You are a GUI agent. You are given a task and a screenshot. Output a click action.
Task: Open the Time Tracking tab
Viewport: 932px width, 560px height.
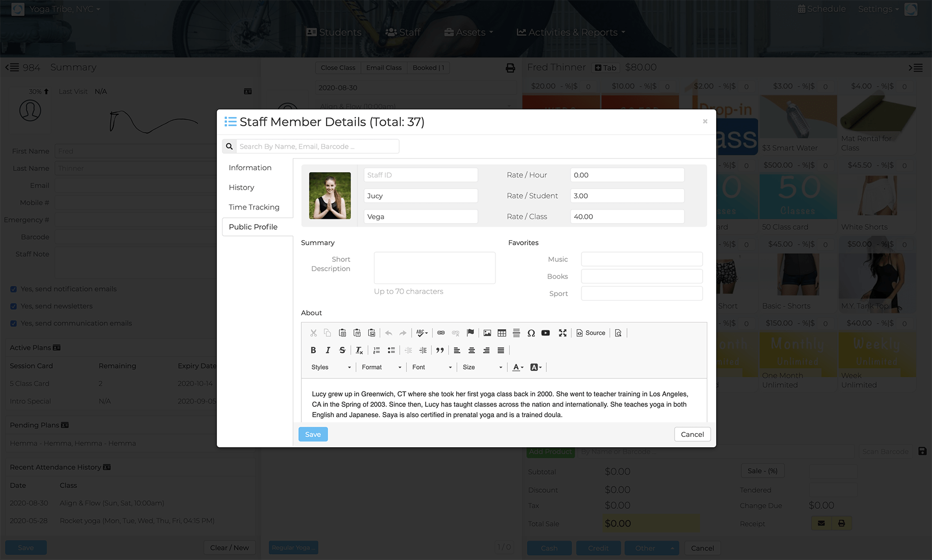[254, 207]
